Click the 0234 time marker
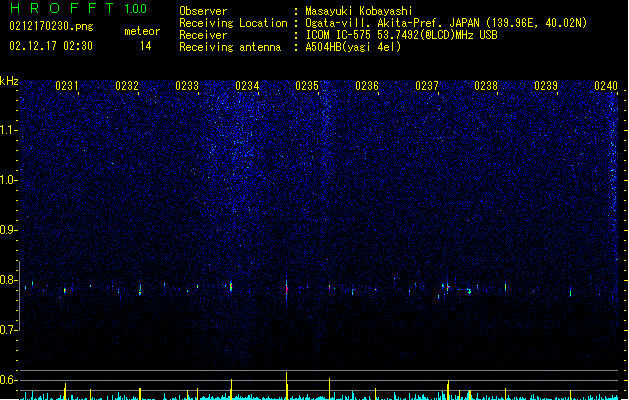Viewport: 629px width, 400px height. coord(247,86)
